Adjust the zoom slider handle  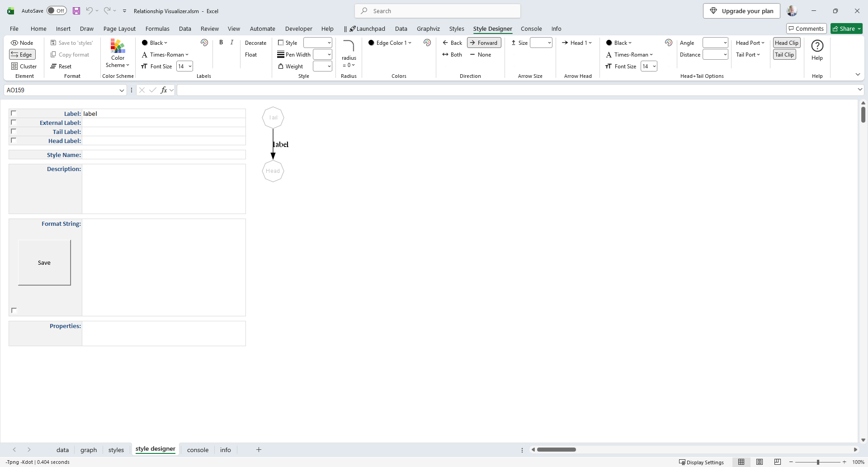click(818, 462)
